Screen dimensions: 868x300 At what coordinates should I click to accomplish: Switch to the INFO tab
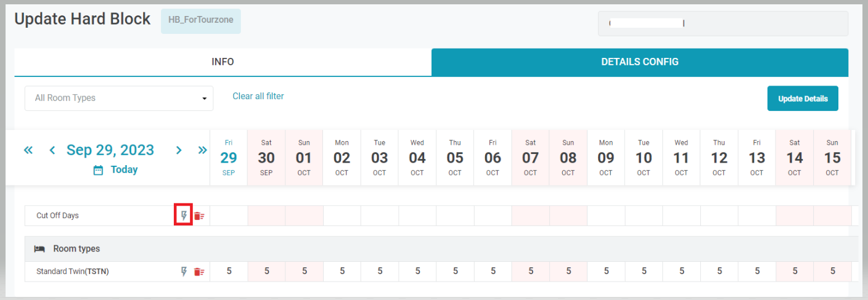click(223, 62)
